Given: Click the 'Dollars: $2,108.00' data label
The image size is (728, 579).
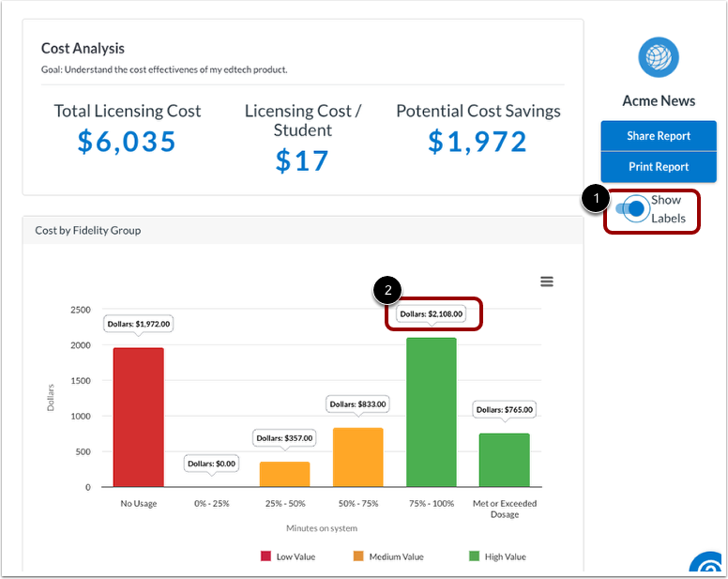Looking at the screenshot, I should pos(432,313).
